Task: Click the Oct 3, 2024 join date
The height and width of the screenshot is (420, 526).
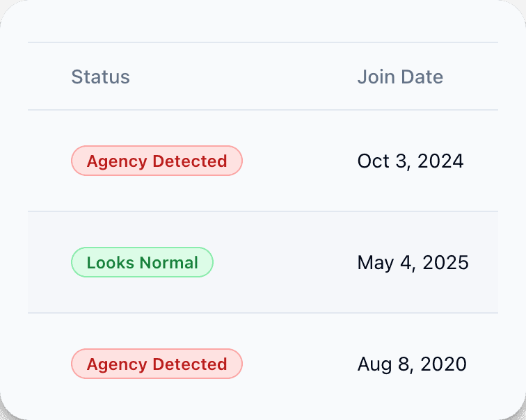Action: click(411, 161)
